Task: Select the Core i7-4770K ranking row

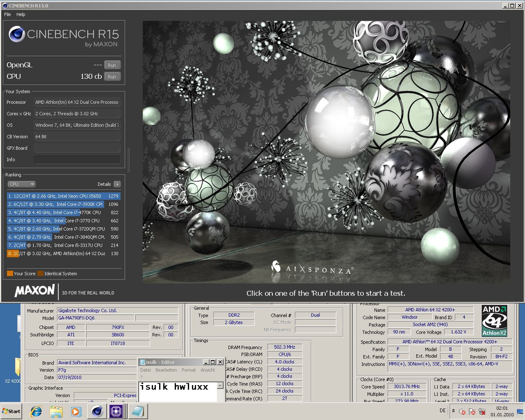Action: [64, 212]
